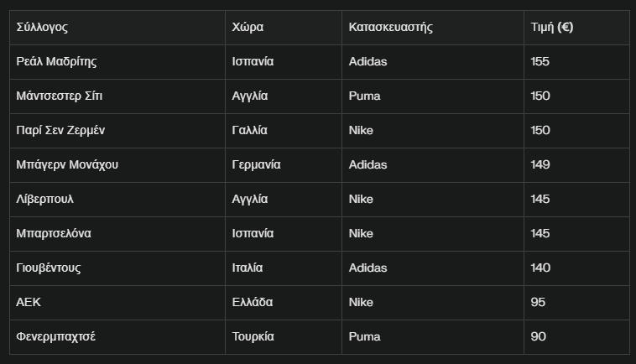Select the Τουρκία country cell

tap(253, 336)
